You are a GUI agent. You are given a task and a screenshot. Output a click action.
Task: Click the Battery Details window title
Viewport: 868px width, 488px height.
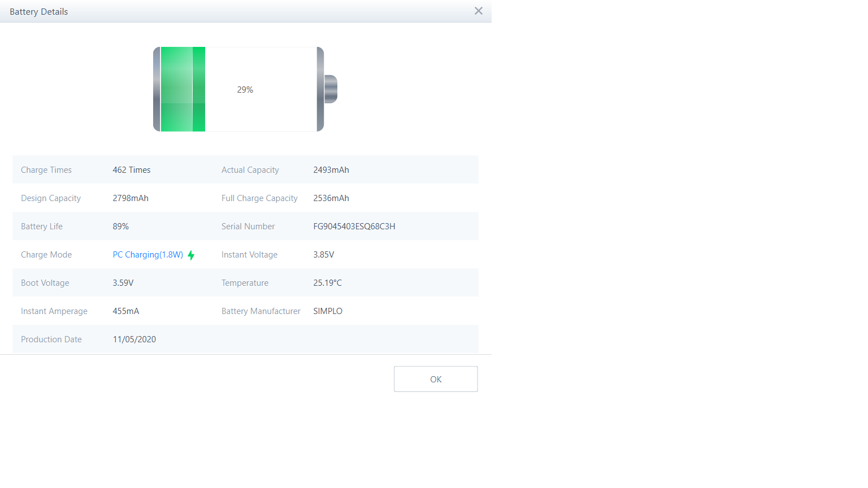(38, 12)
